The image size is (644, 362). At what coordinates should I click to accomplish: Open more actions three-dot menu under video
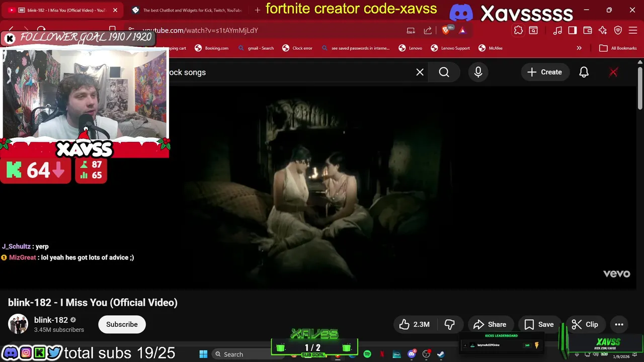(x=619, y=324)
